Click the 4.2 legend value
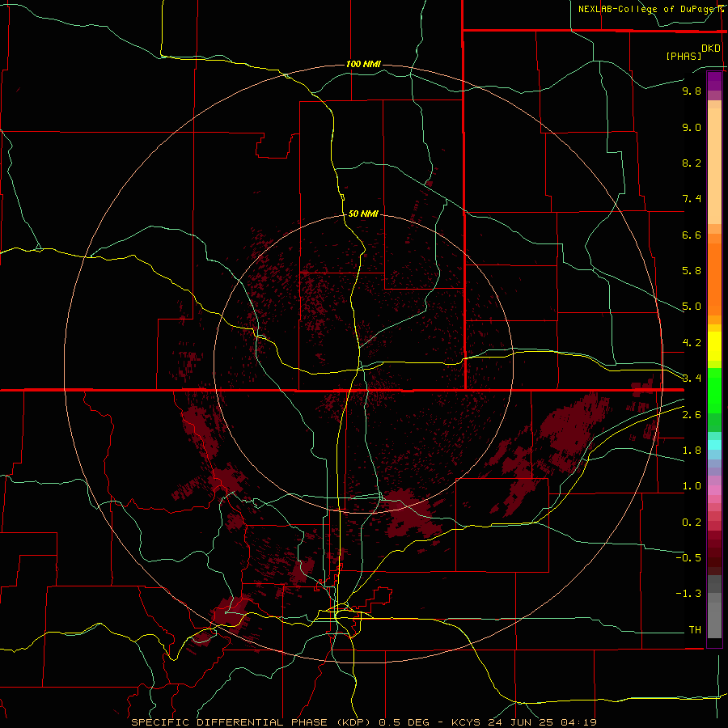 [x=692, y=343]
